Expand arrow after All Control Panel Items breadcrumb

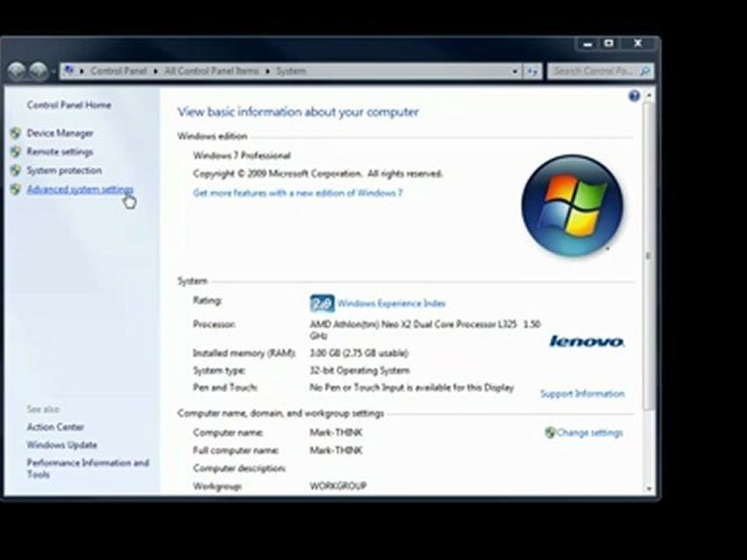pos(268,72)
